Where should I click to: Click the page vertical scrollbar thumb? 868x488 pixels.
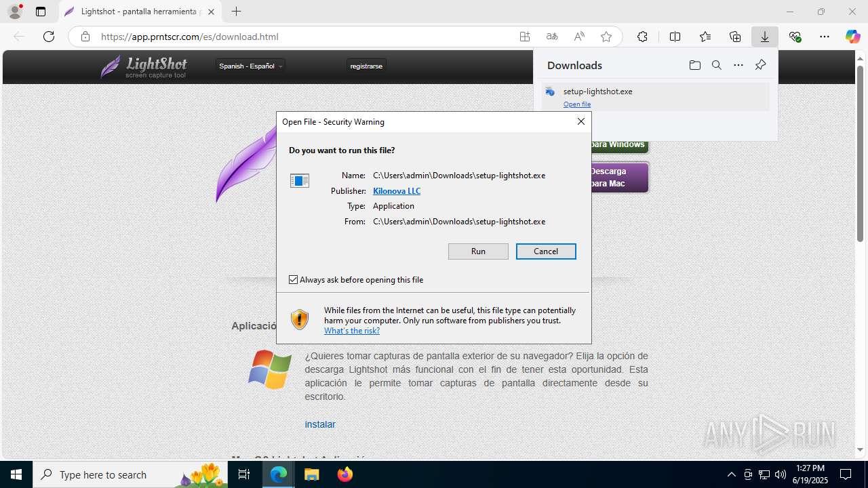coord(860,154)
